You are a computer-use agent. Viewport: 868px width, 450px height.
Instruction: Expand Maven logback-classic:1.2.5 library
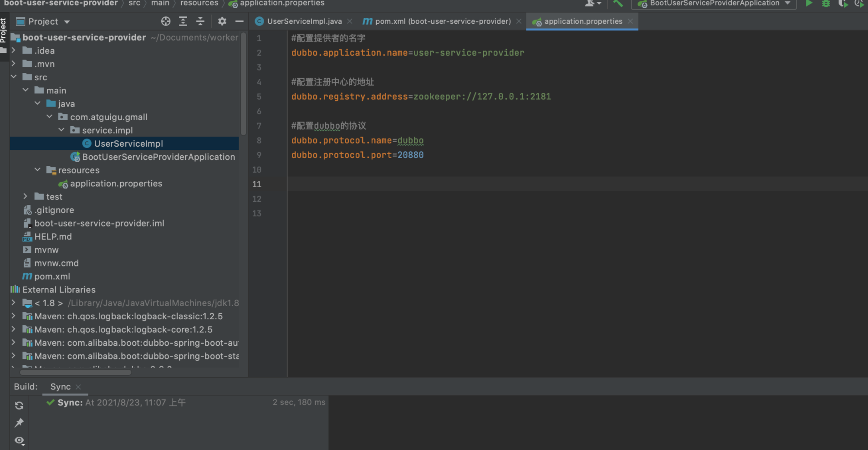coord(14,316)
